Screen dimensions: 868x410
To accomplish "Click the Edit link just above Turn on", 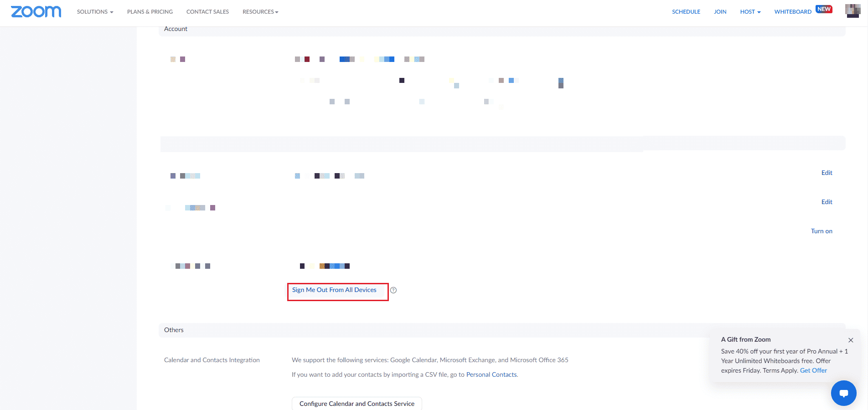I will [x=827, y=202].
